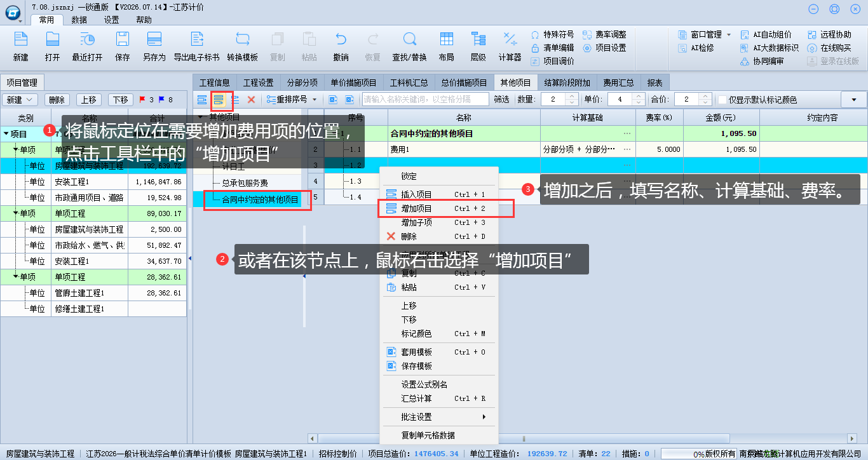The width and height of the screenshot is (868, 460).
Task: Open 清单编辑 list editing
Action: (x=552, y=48)
